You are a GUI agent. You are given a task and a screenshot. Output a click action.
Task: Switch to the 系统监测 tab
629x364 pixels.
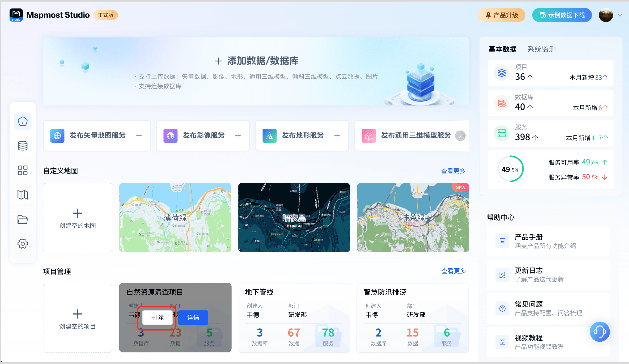coord(541,49)
